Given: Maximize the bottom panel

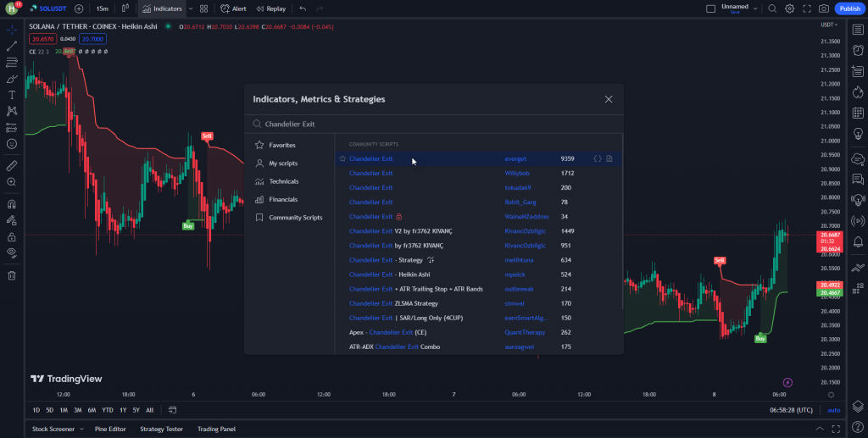Looking at the screenshot, I should [x=836, y=430].
